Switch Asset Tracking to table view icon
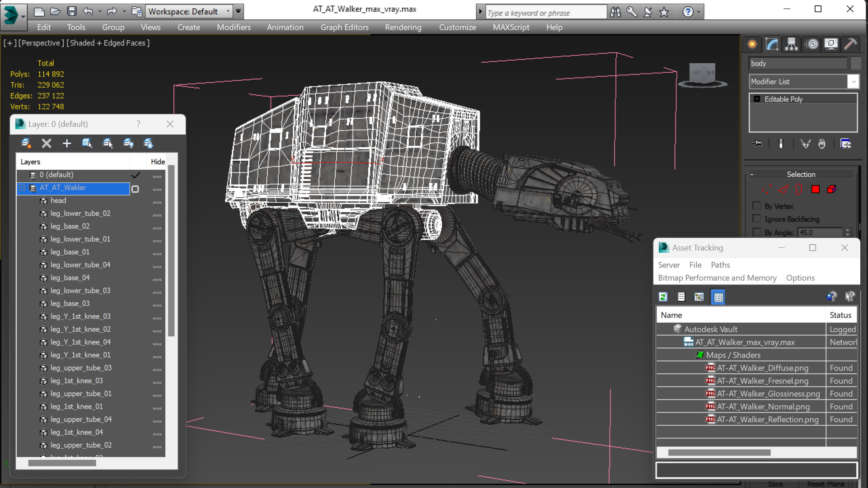Image resolution: width=868 pixels, height=488 pixels. [x=718, y=297]
